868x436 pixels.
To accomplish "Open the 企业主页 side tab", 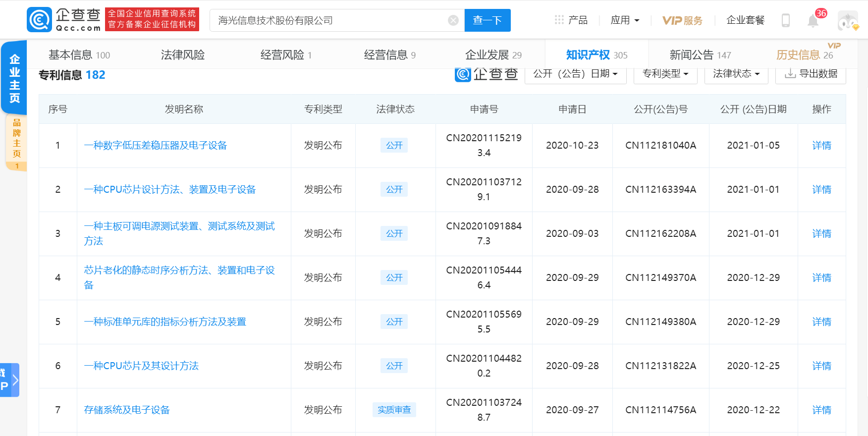I will tap(14, 78).
